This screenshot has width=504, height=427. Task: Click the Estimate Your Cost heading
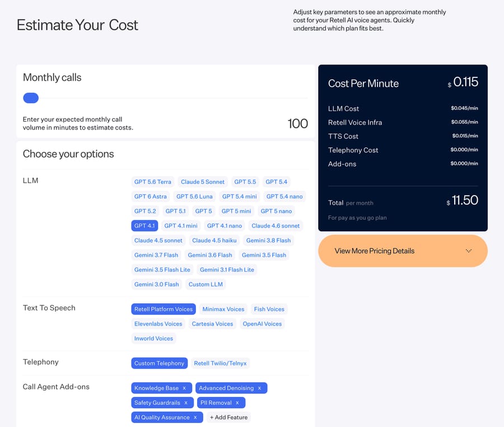coord(77,25)
